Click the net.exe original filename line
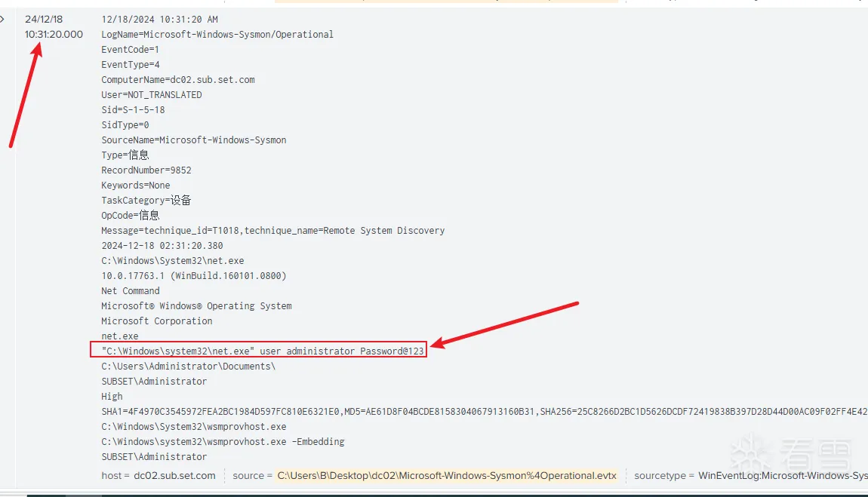This screenshot has height=497, width=868. coord(119,336)
